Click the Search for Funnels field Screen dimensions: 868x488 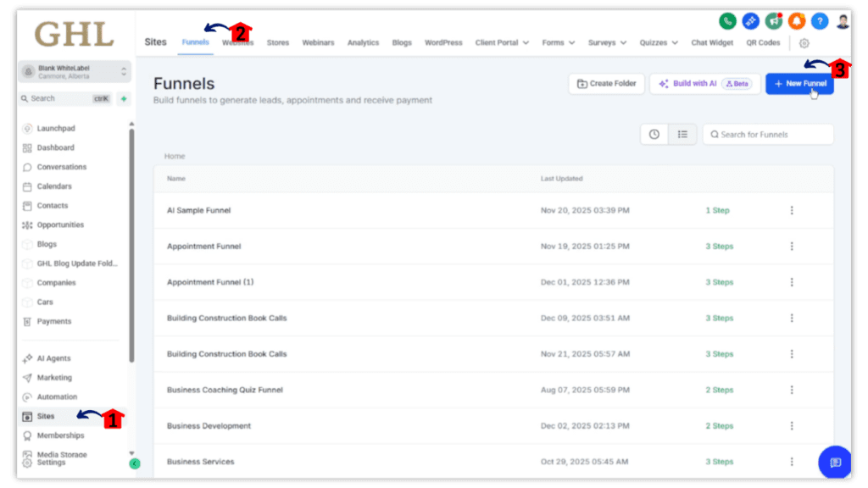point(767,134)
